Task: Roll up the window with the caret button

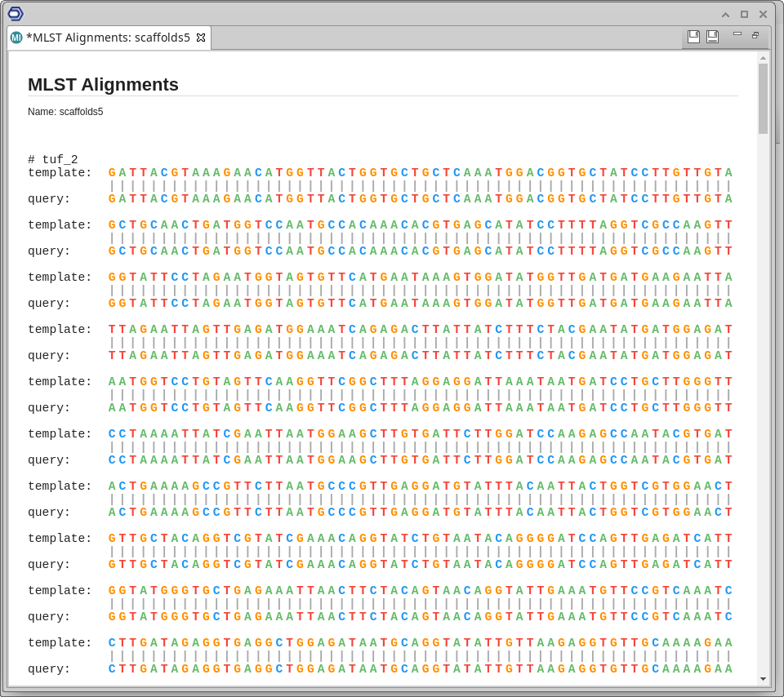Action: pos(725,14)
